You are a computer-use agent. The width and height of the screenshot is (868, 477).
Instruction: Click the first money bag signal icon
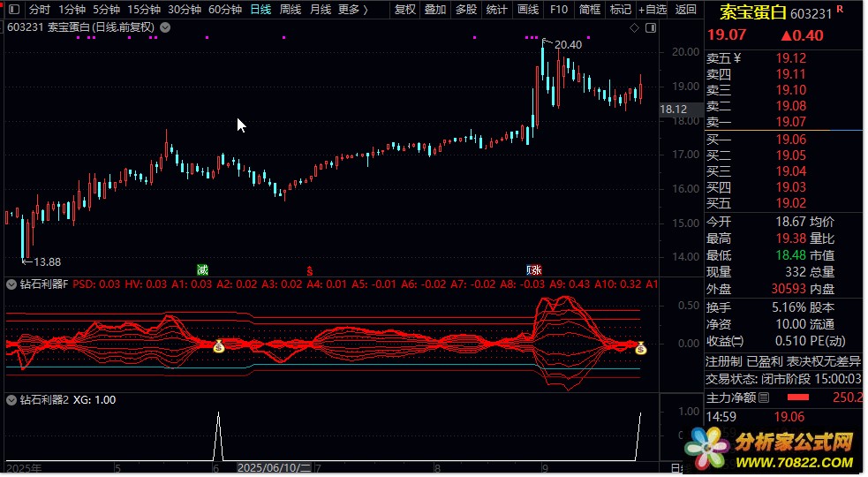[219, 347]
